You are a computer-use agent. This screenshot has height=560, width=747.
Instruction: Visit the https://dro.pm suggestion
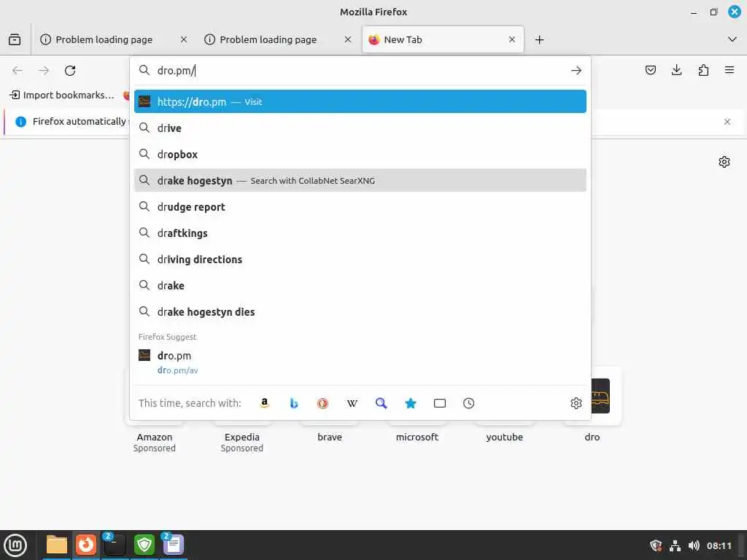(x=360, y=101)
